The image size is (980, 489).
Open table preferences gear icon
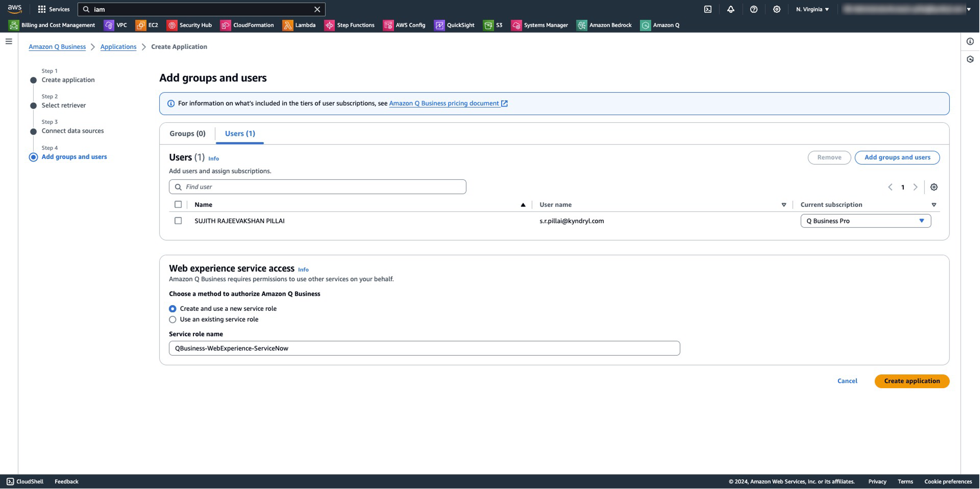(934, 187)
